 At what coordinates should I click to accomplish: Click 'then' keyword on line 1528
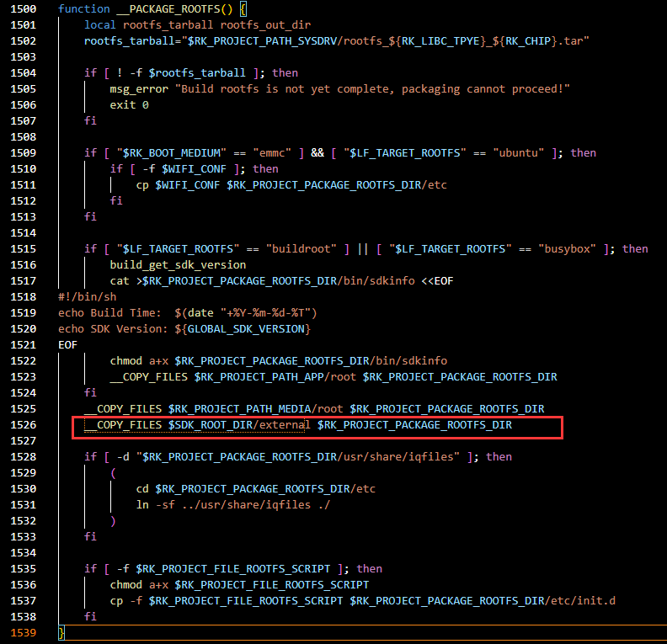499,457
